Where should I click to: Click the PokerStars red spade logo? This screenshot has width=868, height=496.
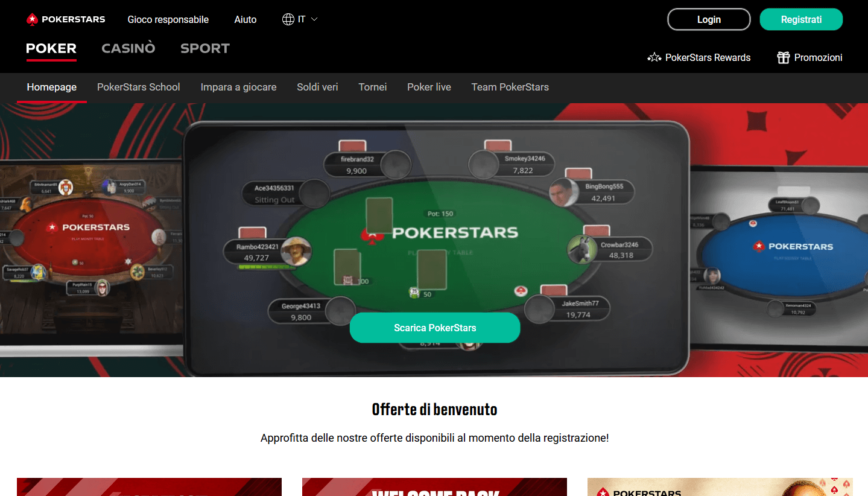click(x=32, y=19)
